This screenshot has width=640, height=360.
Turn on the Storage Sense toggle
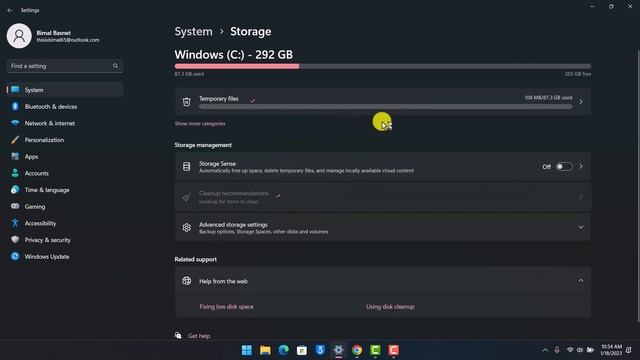click(564, 167)
